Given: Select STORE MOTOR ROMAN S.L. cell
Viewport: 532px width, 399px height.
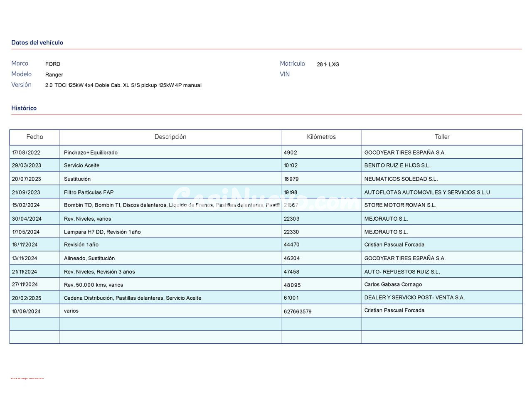Looking at the screenshot, I should point(400,205).
